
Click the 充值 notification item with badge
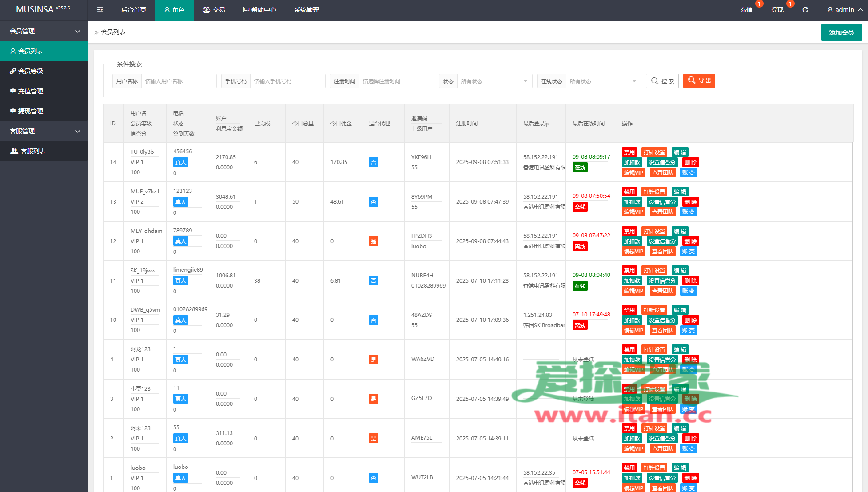coord(746,10)
